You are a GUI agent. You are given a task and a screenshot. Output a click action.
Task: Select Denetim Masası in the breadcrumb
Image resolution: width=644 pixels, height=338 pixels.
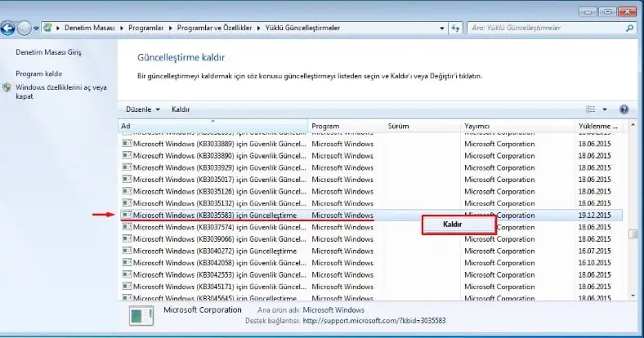coord(90,28)
